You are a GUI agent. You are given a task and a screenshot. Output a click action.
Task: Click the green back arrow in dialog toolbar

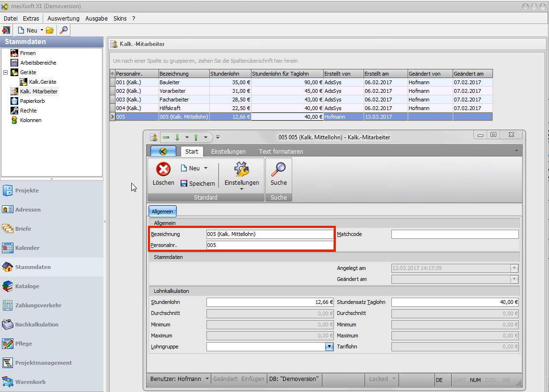166,137
